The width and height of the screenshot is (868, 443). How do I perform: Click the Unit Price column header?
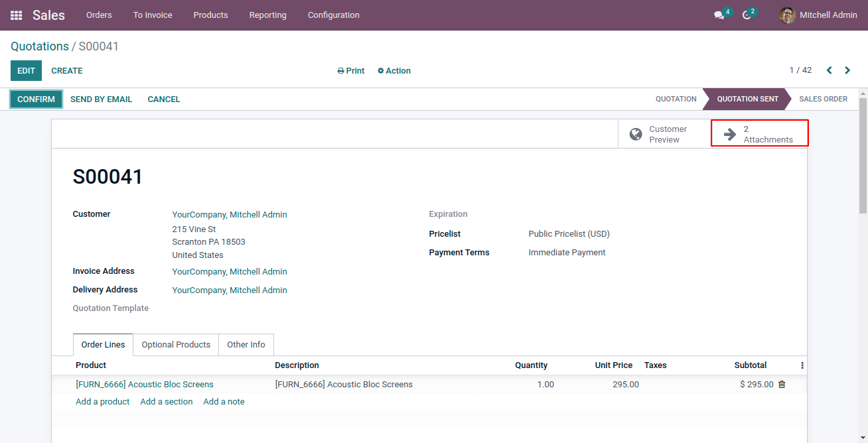[613, 365]
